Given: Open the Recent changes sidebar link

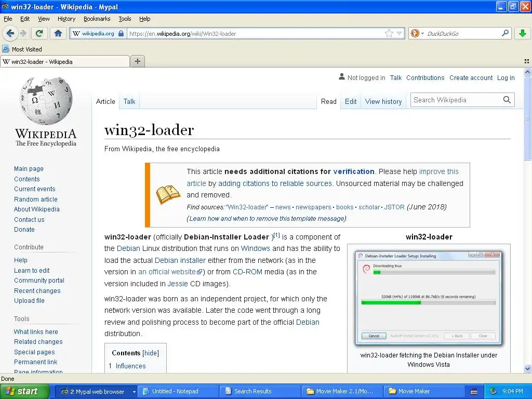Looking at the screenshot, I should tap(37, 291).
